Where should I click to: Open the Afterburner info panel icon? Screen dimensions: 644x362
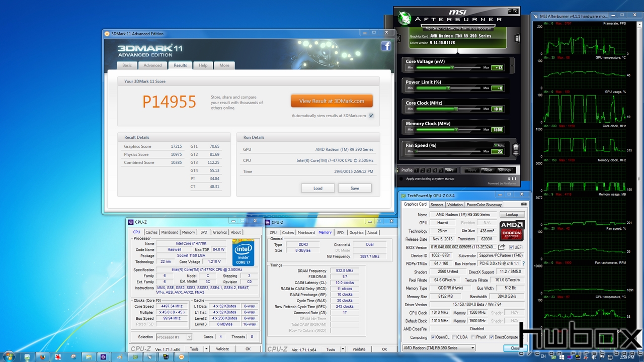pos(518,38)
